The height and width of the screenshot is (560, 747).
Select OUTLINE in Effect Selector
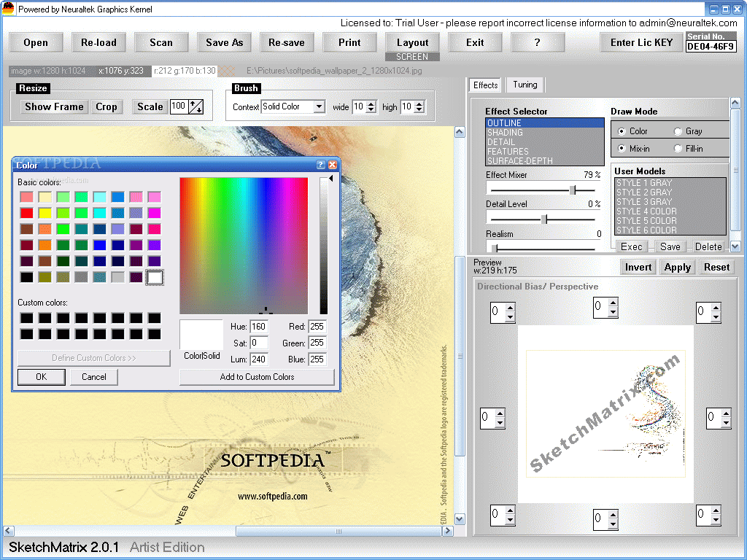pyautogui.click(x=544, y=122)
